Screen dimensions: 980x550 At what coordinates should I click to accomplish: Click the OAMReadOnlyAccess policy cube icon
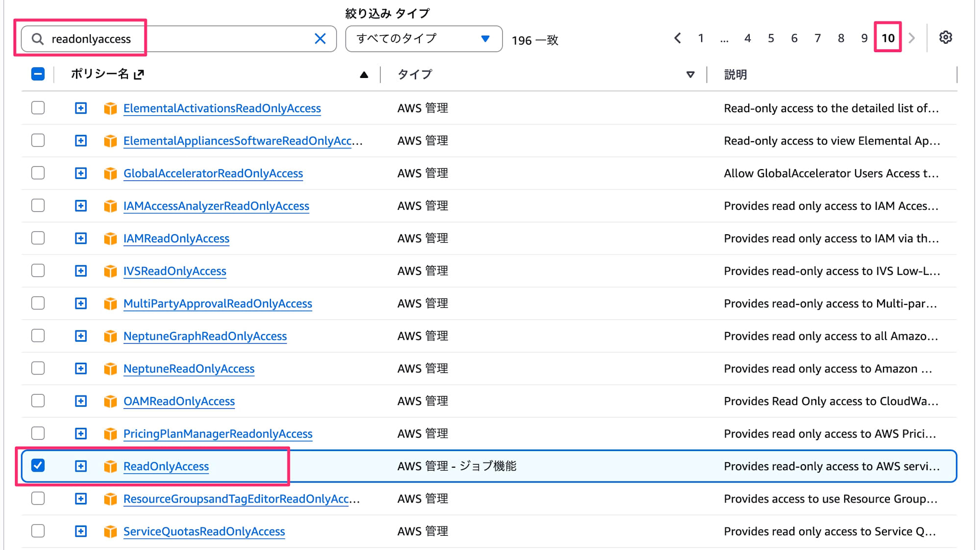[110, 401]
